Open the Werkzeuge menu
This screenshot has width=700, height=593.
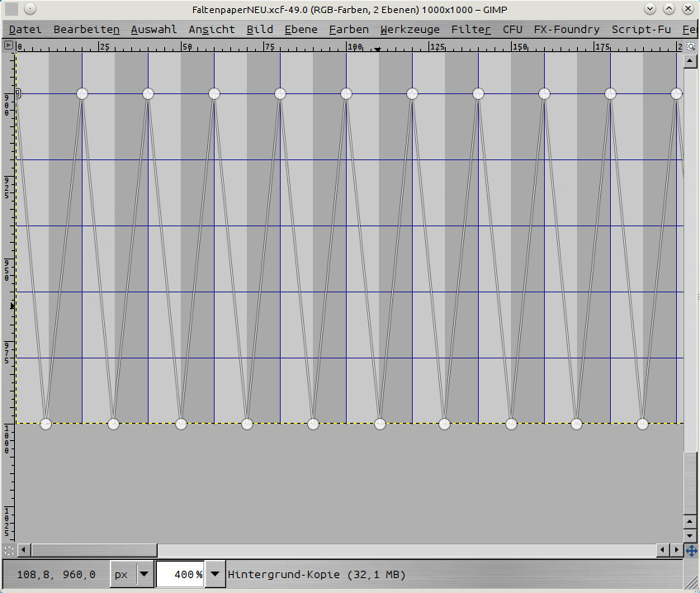[409, 29]
